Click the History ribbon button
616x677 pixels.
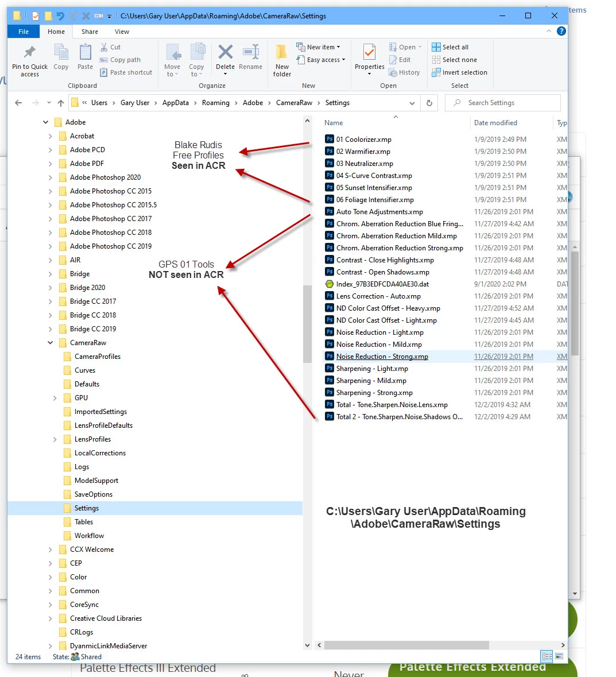tap(404, 72)
